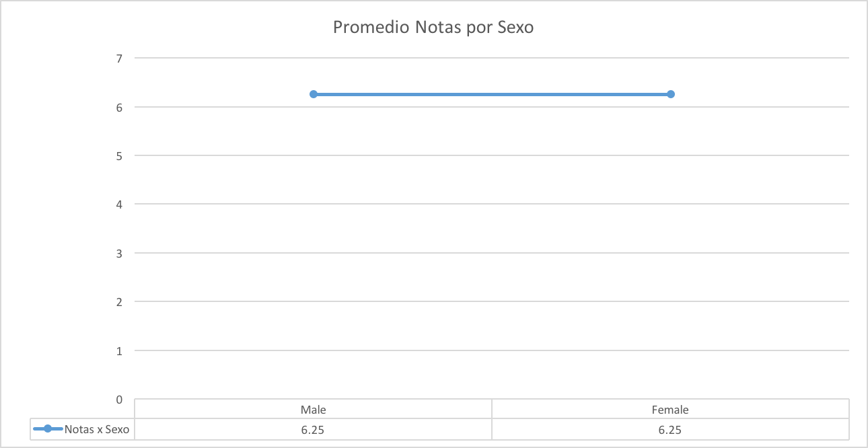
Task: Click the axis label 2
Action: 119,301
